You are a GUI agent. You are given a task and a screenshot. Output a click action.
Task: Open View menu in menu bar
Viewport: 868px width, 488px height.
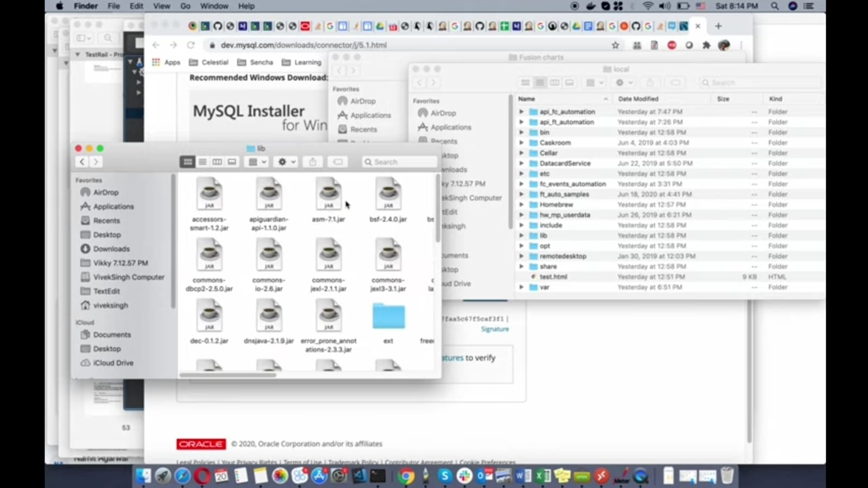pyautogui.click(x=161, y=6)
